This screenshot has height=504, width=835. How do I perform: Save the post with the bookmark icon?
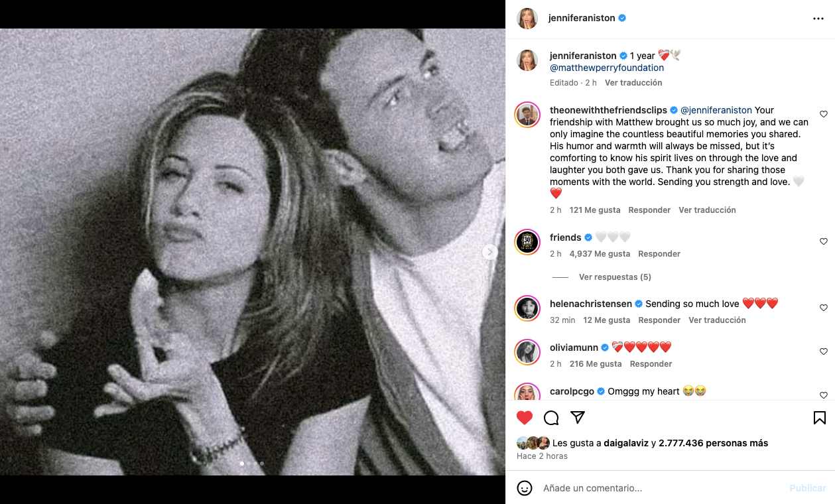coord(819,418)
